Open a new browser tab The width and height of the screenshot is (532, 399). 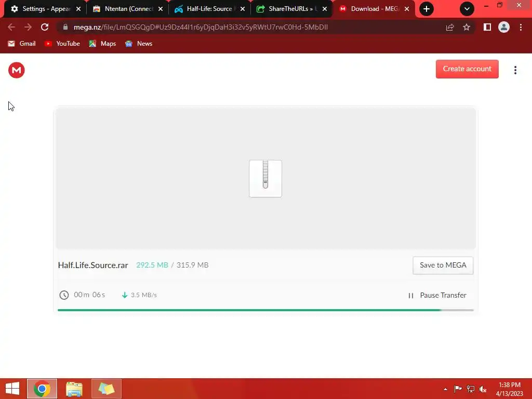click(427, 9)
